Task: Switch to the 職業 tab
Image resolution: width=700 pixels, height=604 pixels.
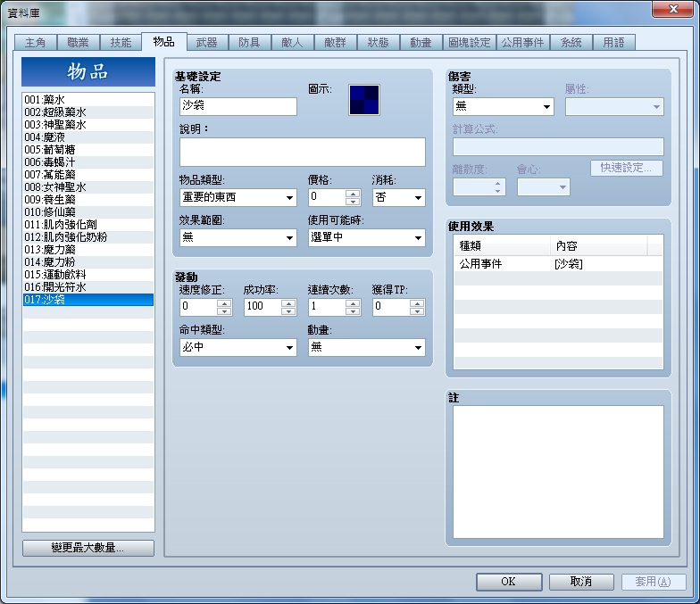Action: (79, 43)
